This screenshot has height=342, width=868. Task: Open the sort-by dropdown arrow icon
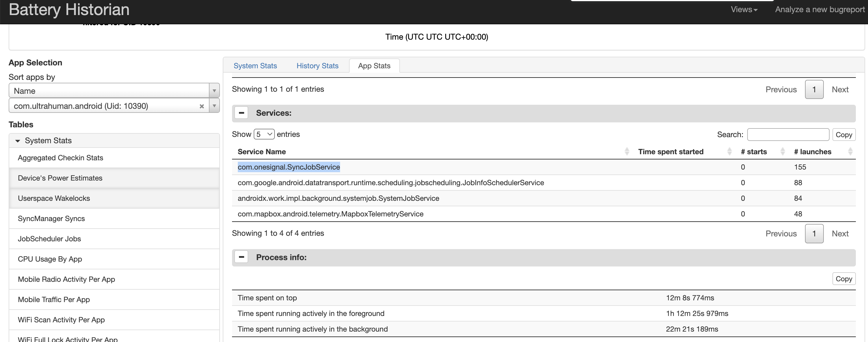coord(214,90)
